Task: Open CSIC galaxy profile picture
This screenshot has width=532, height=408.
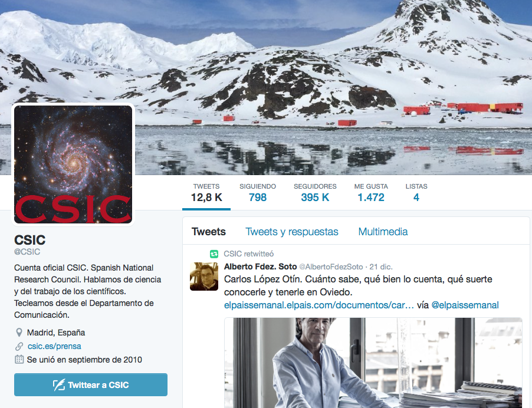Action: point(73,164)
